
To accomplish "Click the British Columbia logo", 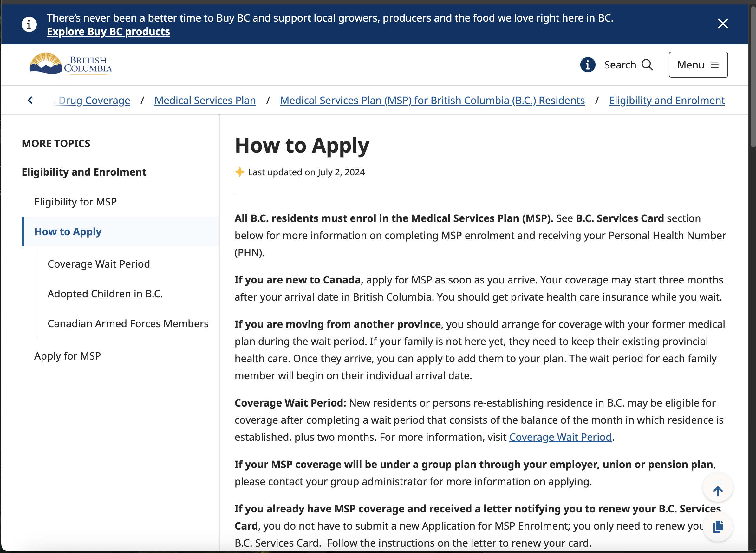I will coord(71,64).
